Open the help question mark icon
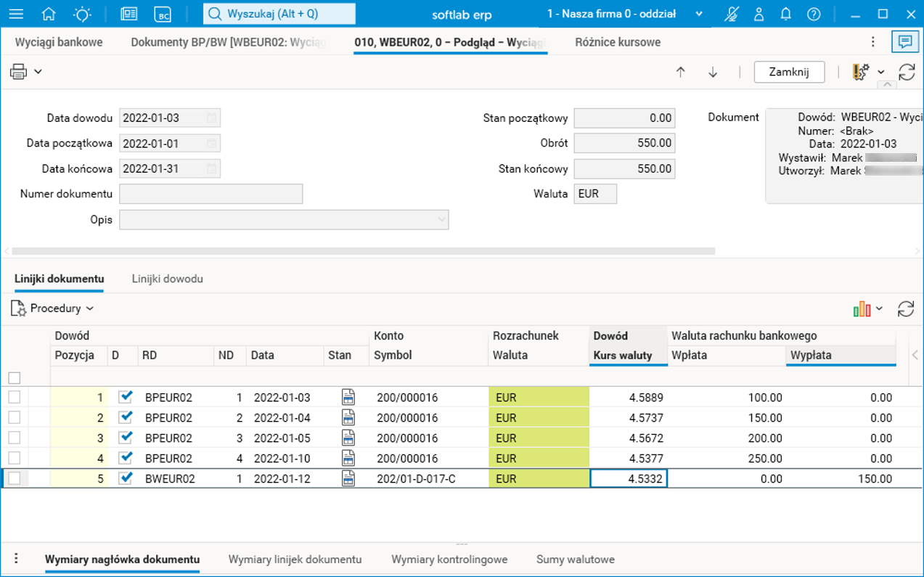The height and width of the screenshot is (577, 924). pos(814,14)
